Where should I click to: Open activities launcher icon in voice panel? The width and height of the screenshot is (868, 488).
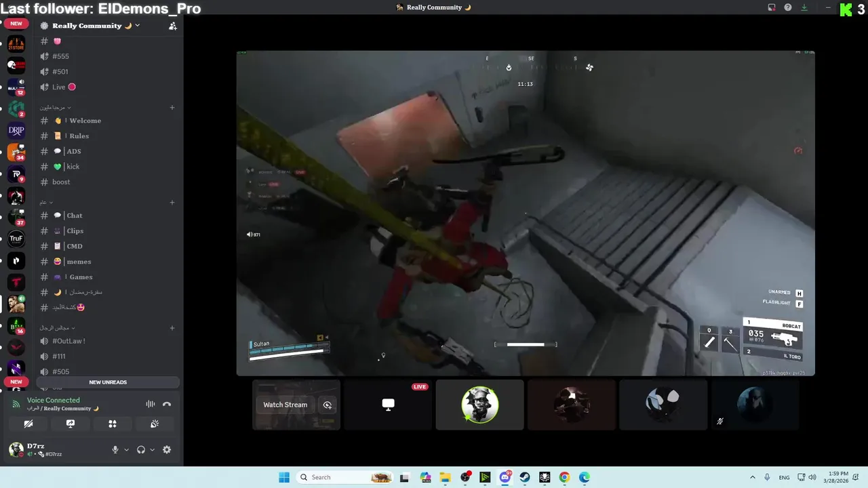pyautogui.click(x=113, y=424)
